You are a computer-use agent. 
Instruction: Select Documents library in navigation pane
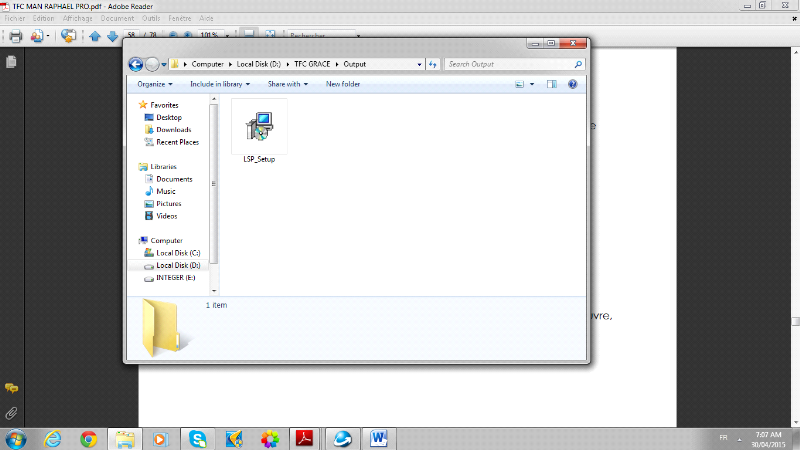click(x=174, y=179)
